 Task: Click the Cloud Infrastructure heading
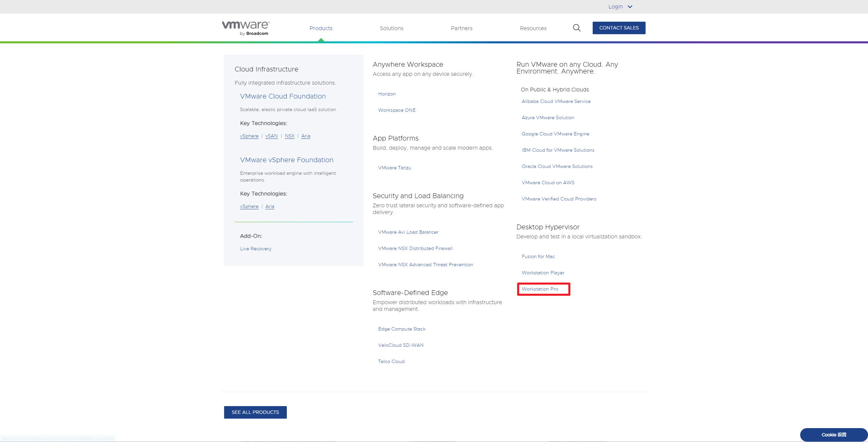tap(267, 69)
